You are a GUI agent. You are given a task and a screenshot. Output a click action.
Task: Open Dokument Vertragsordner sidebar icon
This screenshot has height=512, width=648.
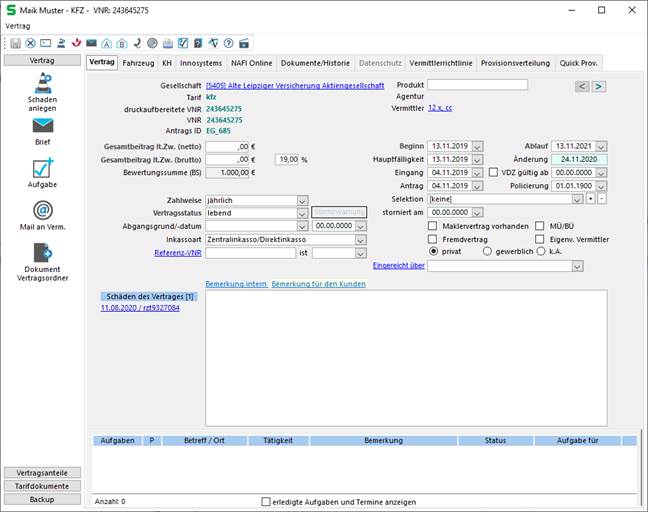tap(42, 253)
